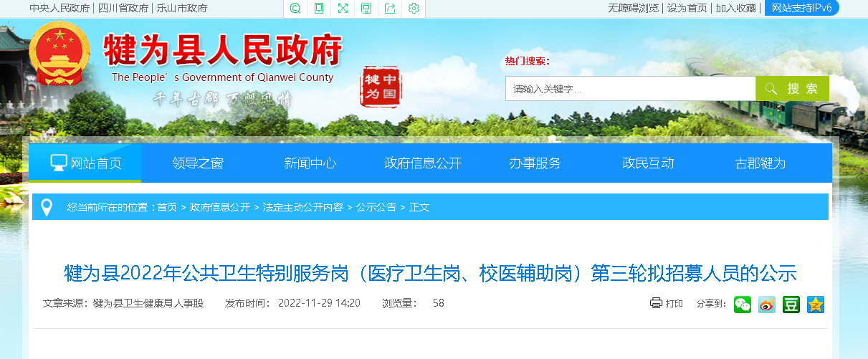This screenshot has height=359, width=868.
Task: Click the location pin icon in breadcrumb
Action: pyautogui.click(x=47, y=207)
